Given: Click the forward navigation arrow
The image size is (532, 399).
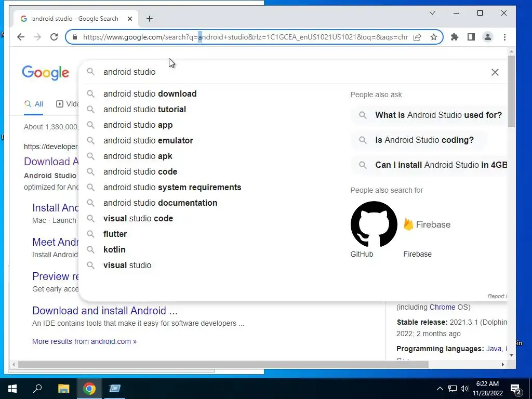Looking at the screenshot, I should click(37, 37).
